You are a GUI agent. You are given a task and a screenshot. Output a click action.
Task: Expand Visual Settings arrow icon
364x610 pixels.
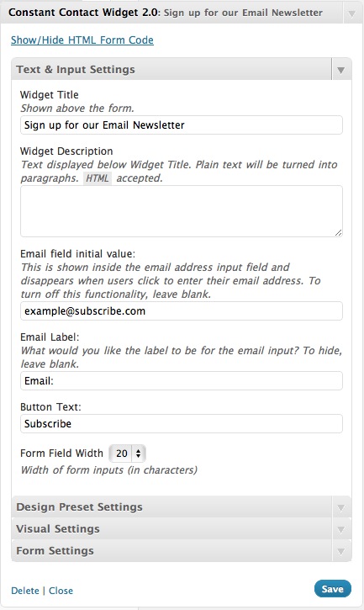(x=341, y=529)
